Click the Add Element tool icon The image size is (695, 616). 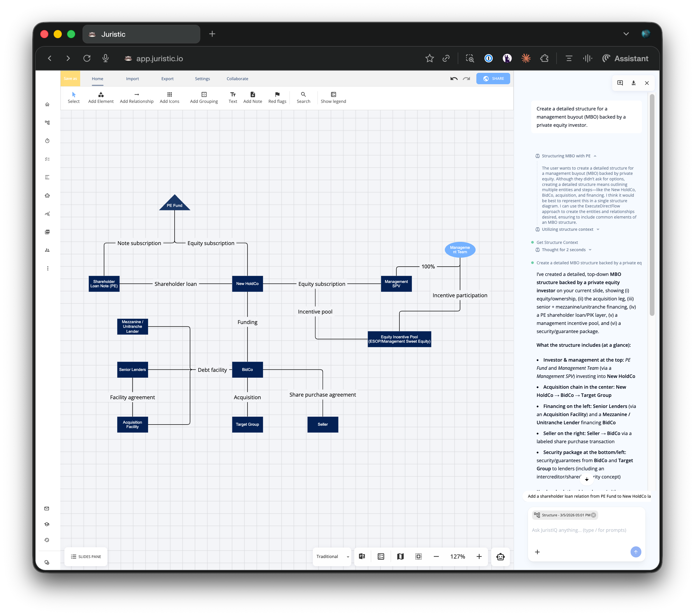pyautogui.click(x=101, y=94)
